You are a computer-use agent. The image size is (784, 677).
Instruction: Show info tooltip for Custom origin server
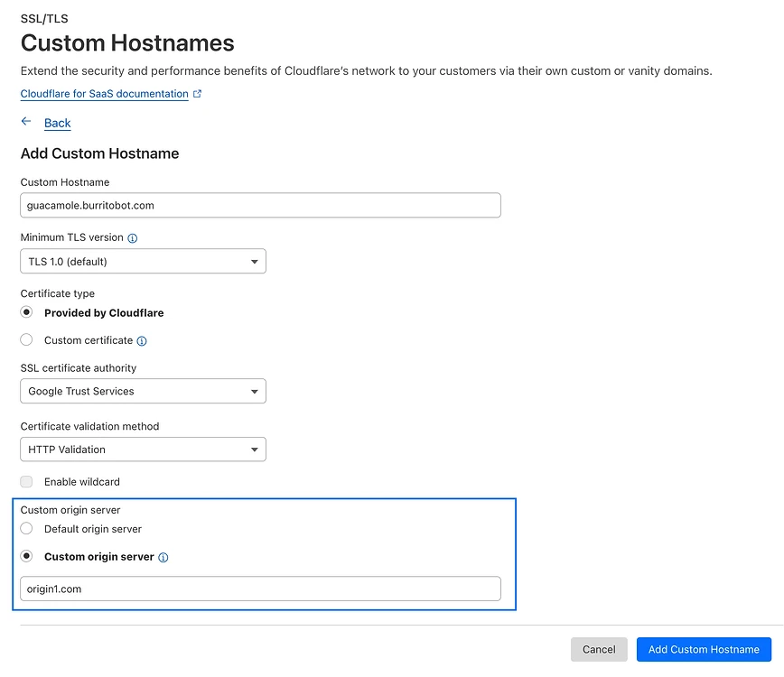(163, 558)
